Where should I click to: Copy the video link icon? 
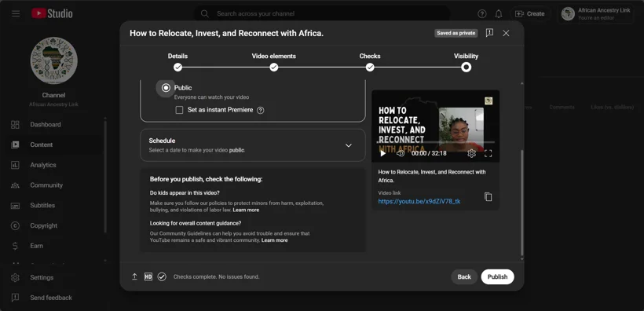pos(488,197)
